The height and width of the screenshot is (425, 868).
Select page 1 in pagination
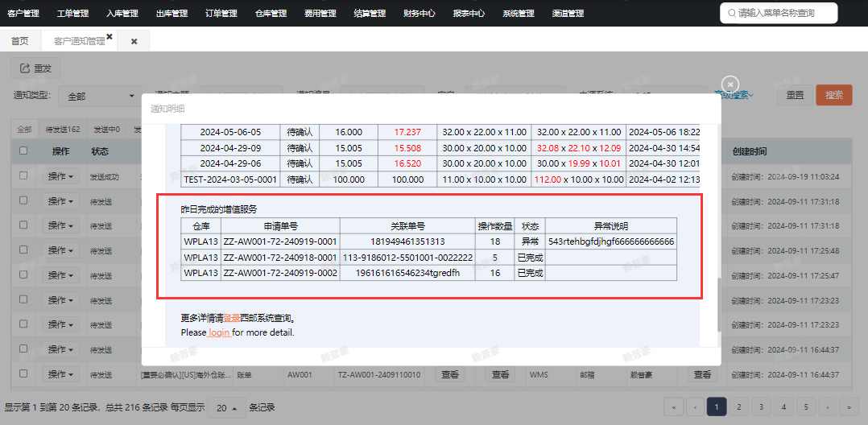pos(717,406)
